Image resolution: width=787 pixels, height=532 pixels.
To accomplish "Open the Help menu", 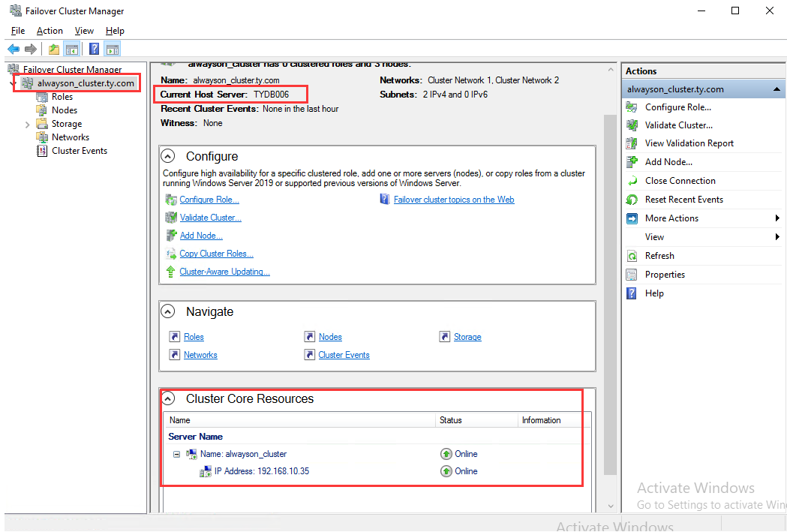I will [115, 31].
